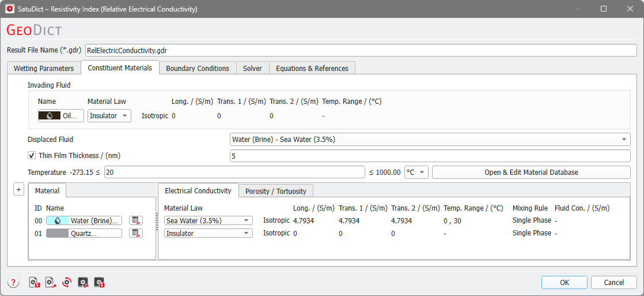
Task: Click 'Single Phase' in the Quartz row
Action: pos(532,233)
